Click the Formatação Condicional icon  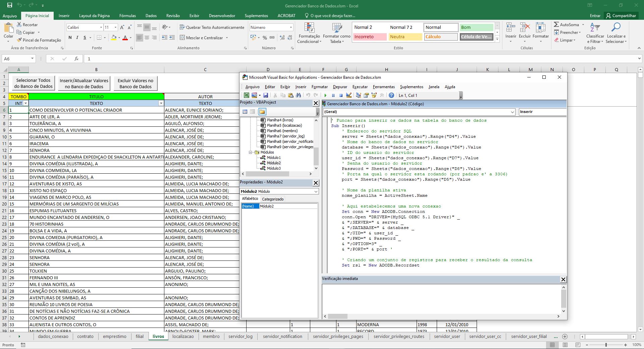[309, 28]
